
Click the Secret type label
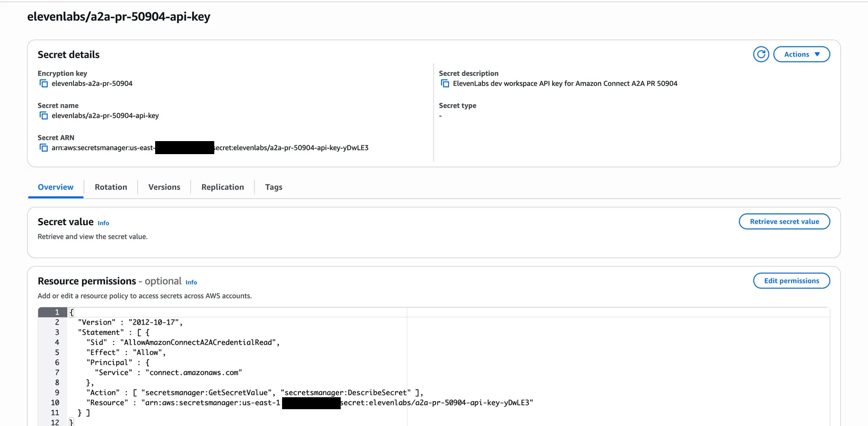click(x=457, y=106)
